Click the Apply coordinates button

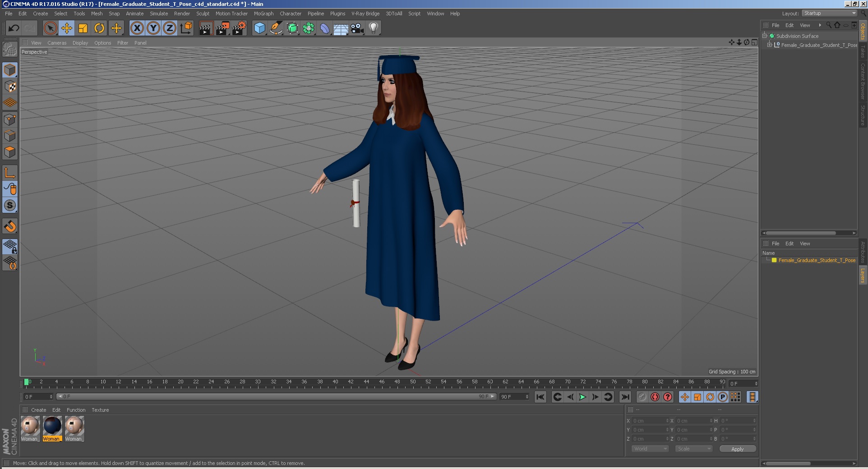click(737, 449)
